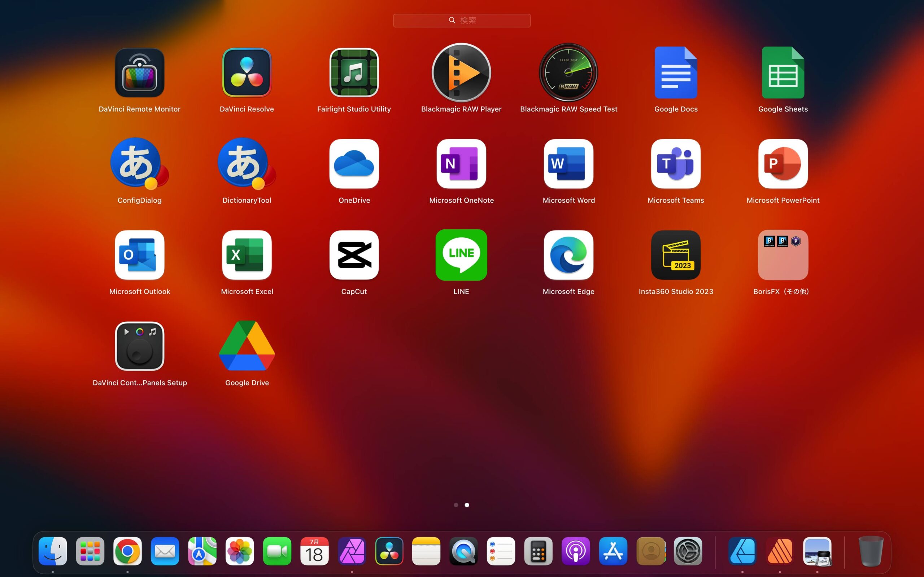
Task: Open System Settings gear in Dock
Action: click(688, 551)
